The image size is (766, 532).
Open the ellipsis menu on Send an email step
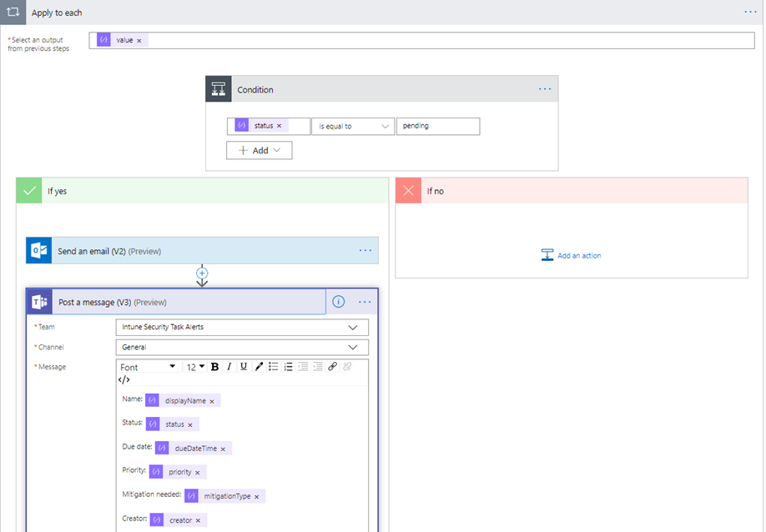point(365,250)
